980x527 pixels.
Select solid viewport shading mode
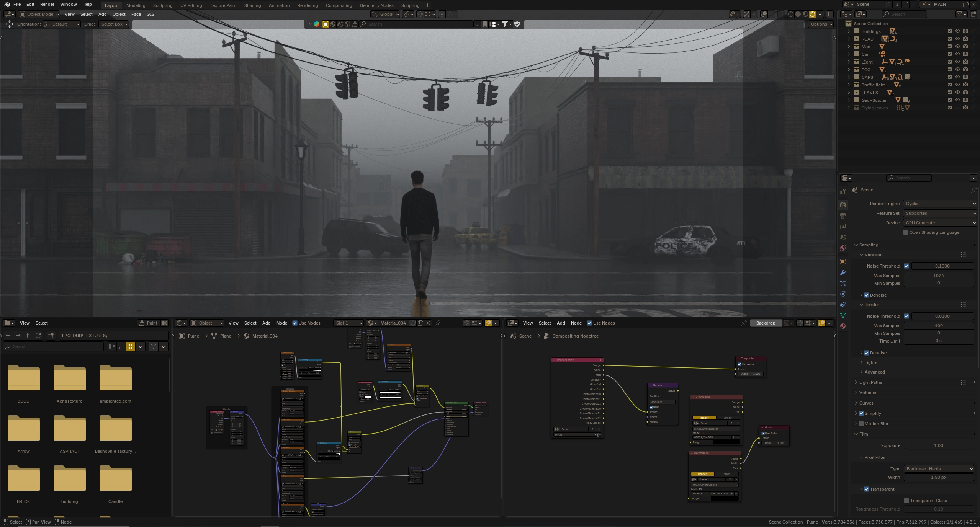click(798, 14)
